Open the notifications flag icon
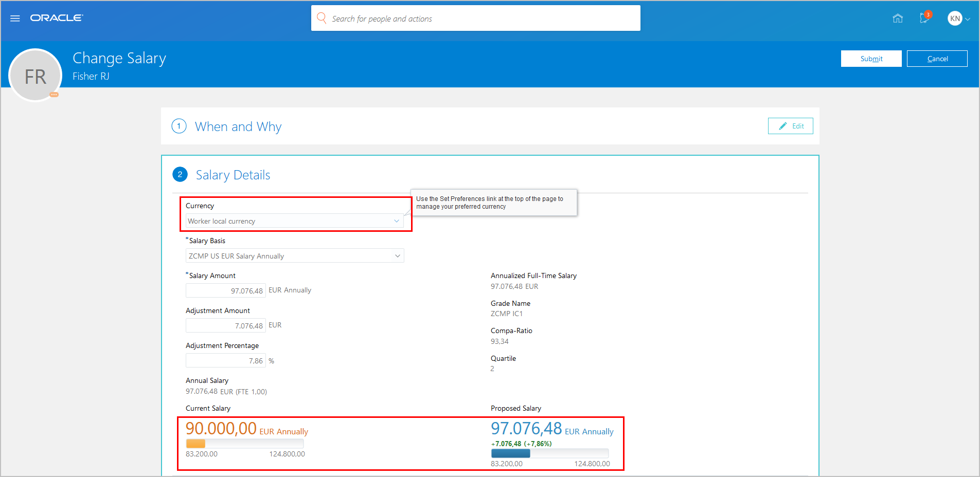 click(x=925, y=18)
